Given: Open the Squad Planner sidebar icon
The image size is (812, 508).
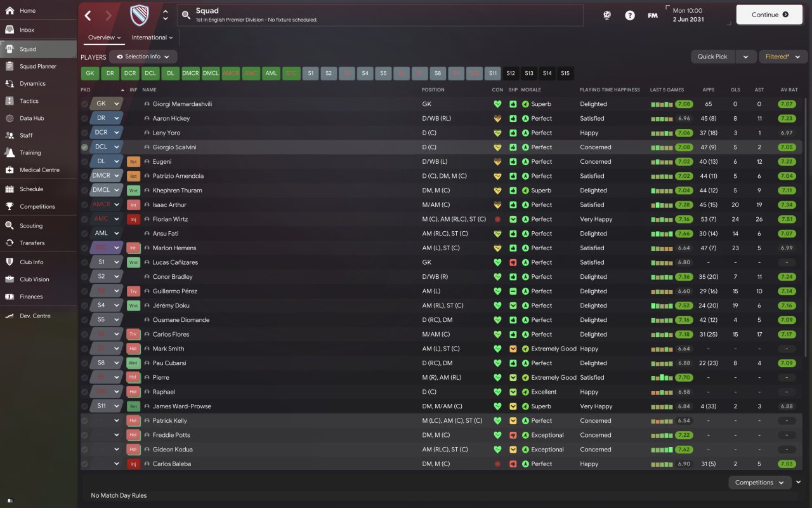Looking at the screenshot, I should [10, 66].
